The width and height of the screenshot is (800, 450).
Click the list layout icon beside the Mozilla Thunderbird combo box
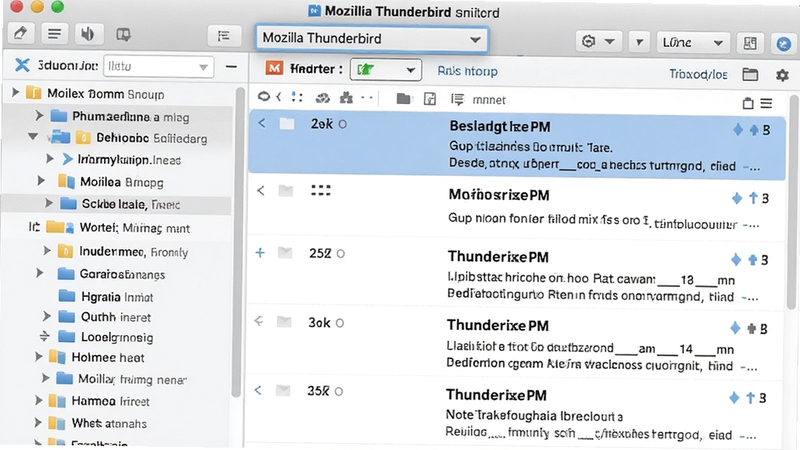tap(223, 36)
